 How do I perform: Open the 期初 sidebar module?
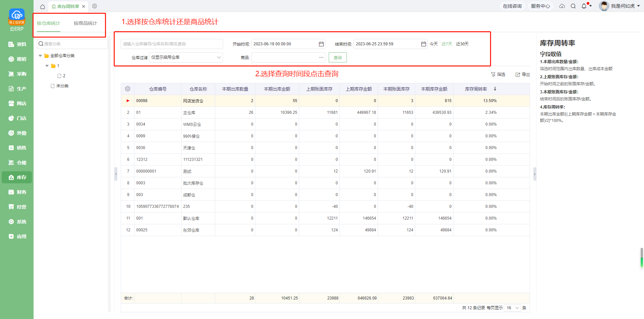coord(17,59)
